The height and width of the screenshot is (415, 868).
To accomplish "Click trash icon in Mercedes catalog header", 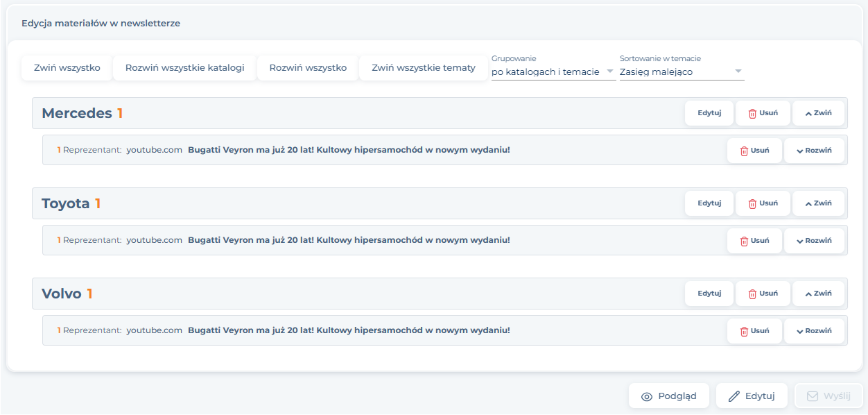I will tap(752, 114).
